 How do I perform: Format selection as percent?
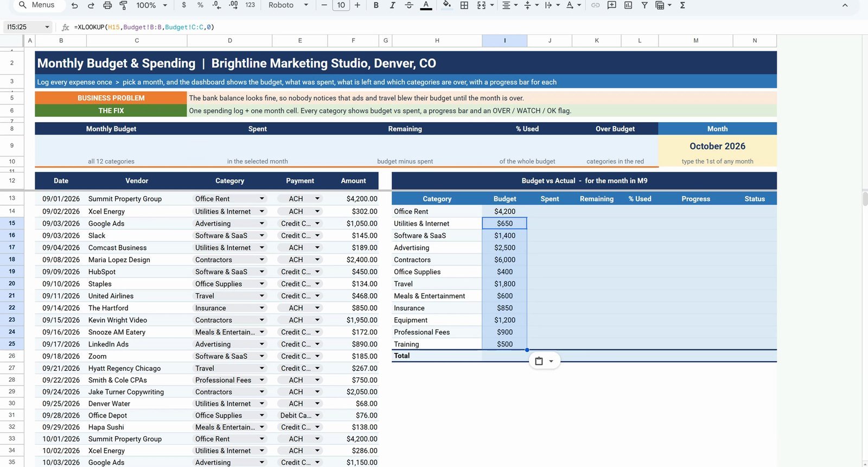click(x=200, y=5)
